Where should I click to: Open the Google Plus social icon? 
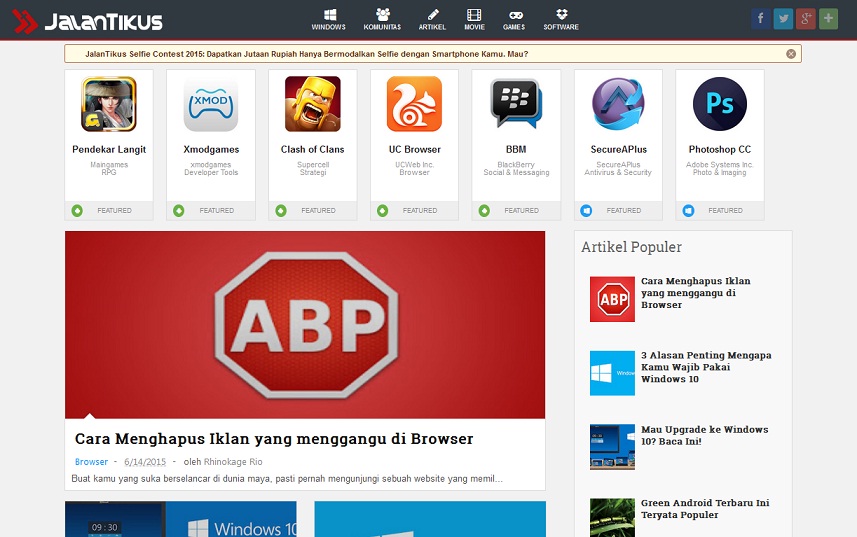[x=806, y=19]
